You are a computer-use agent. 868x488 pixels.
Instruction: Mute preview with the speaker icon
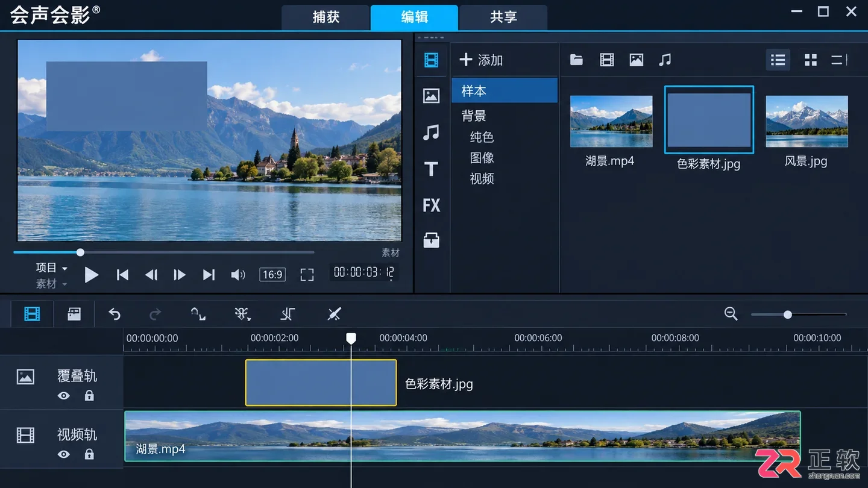click(238, 275)
